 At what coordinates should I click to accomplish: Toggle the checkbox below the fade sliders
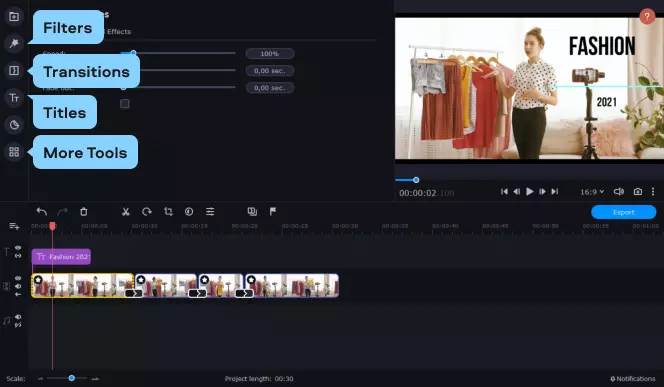coord(124,104)
